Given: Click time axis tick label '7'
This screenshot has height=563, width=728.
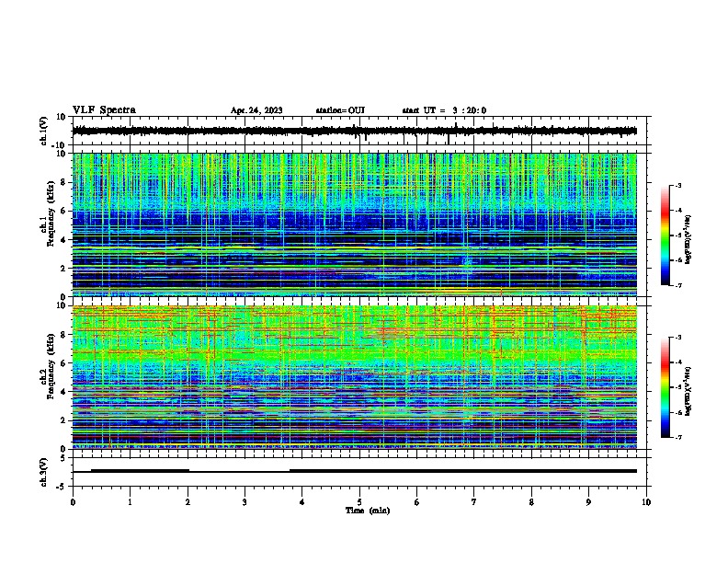Looking at the screenshot, I should point(474,502).
